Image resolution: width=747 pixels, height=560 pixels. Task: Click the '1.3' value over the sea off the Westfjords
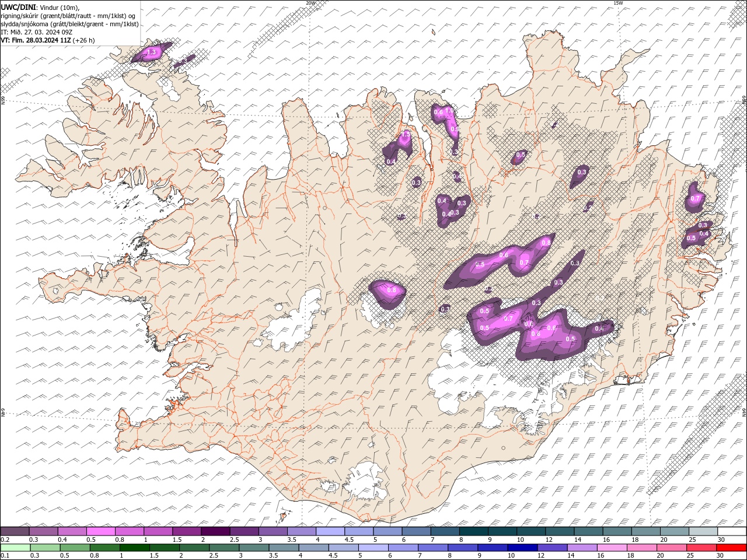click(x=152, y=52)
